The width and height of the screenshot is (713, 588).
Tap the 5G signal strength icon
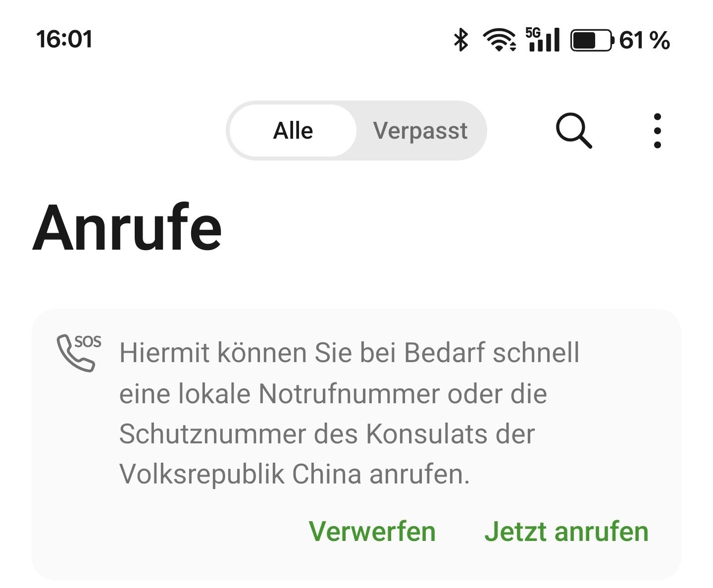(543, 40)
